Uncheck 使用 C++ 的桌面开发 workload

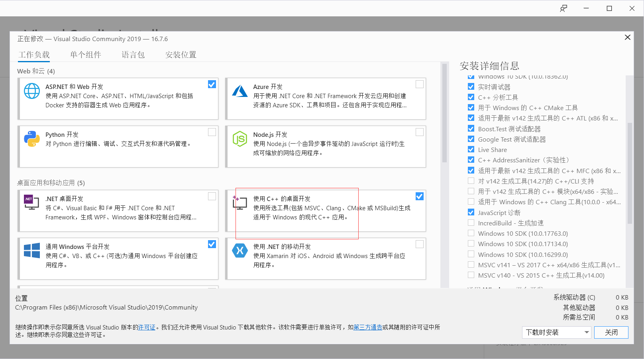[420, 196]
